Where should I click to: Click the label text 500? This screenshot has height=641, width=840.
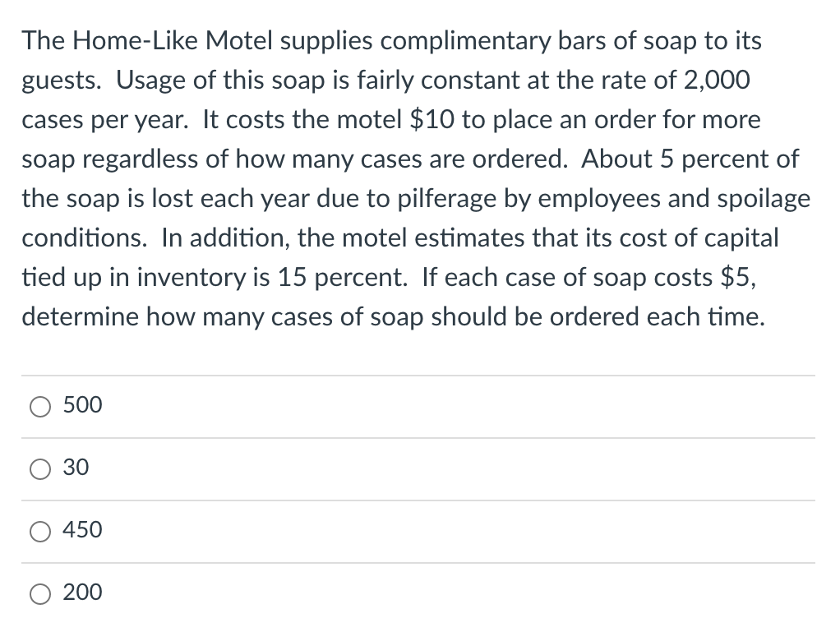coord(82,405)
